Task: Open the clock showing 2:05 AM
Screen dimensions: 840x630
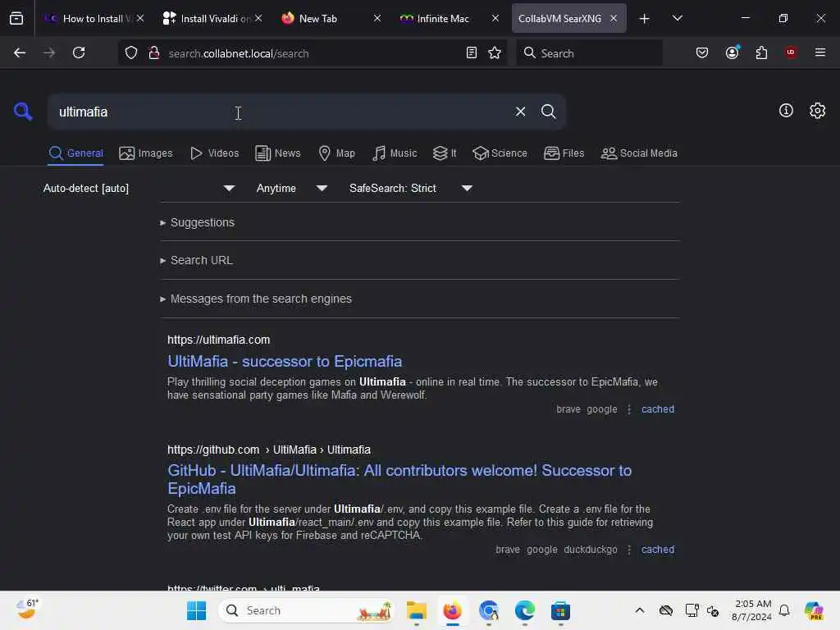Action: click(751, 610)
